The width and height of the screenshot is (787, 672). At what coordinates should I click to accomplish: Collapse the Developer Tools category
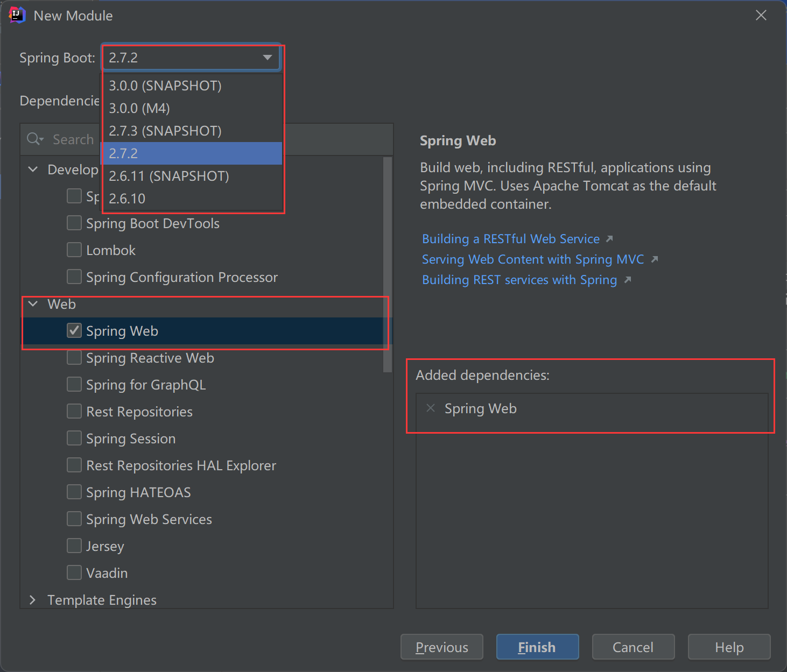coord(33,169)
